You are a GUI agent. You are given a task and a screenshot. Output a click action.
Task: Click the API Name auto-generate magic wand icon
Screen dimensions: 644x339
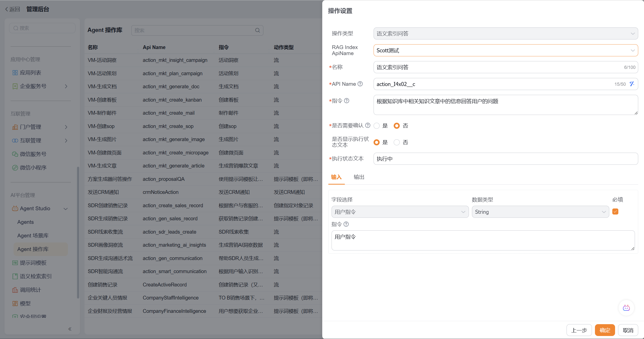point(632,84)
